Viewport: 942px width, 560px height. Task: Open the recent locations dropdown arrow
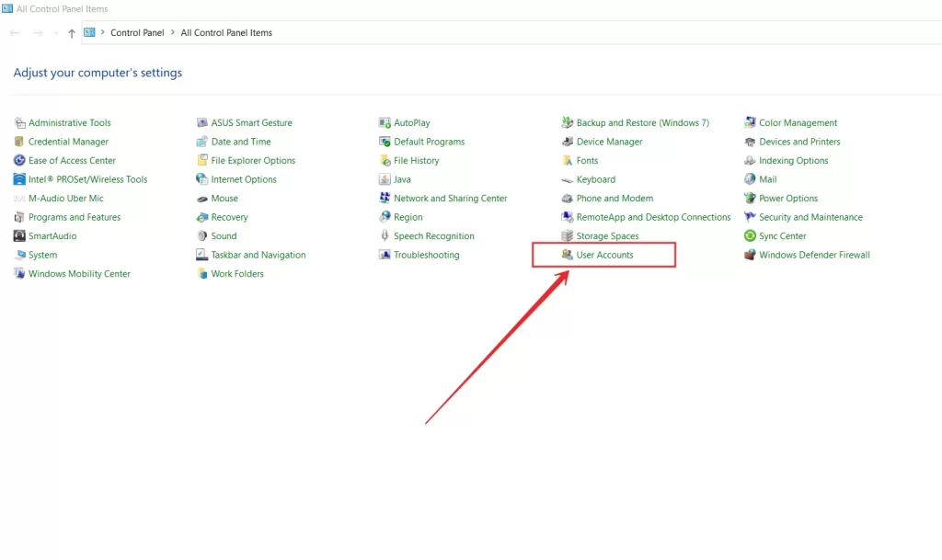[x=56, y=33]
